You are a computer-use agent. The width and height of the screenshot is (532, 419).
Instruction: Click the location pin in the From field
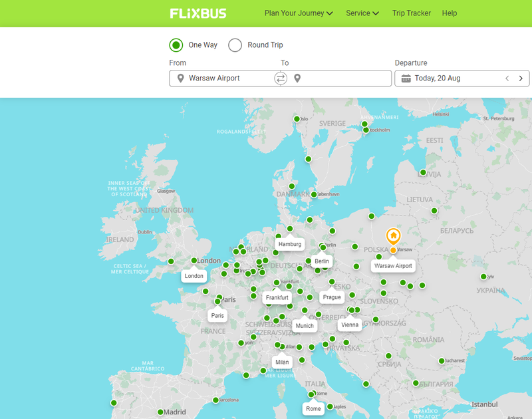tap(180, 78)
